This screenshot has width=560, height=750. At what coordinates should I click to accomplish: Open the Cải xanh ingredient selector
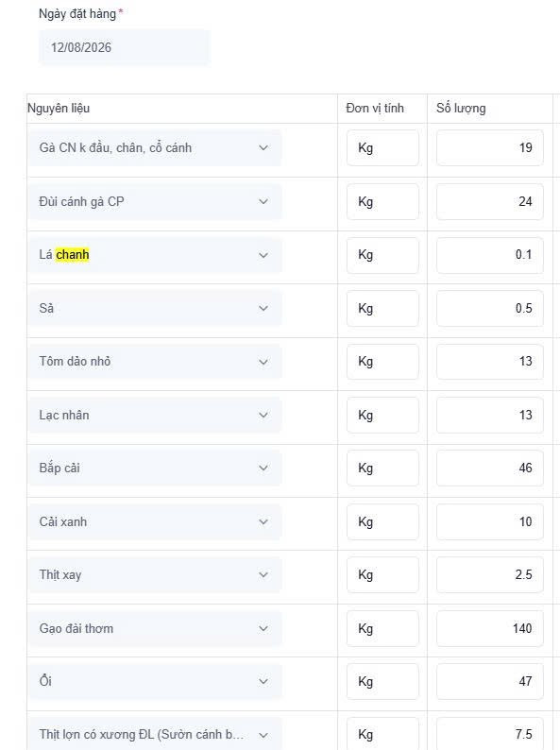point(155,521)
